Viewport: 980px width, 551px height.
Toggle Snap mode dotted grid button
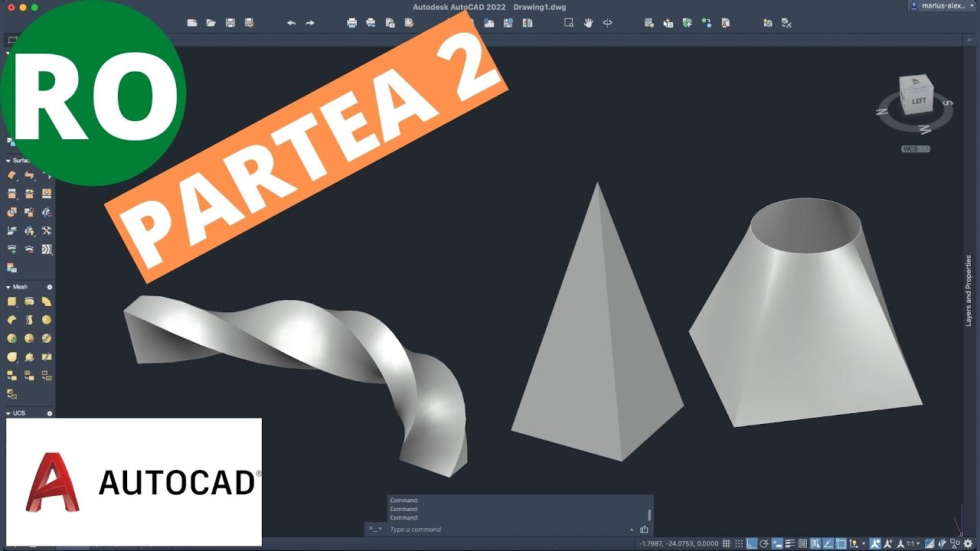pos(739,543)
